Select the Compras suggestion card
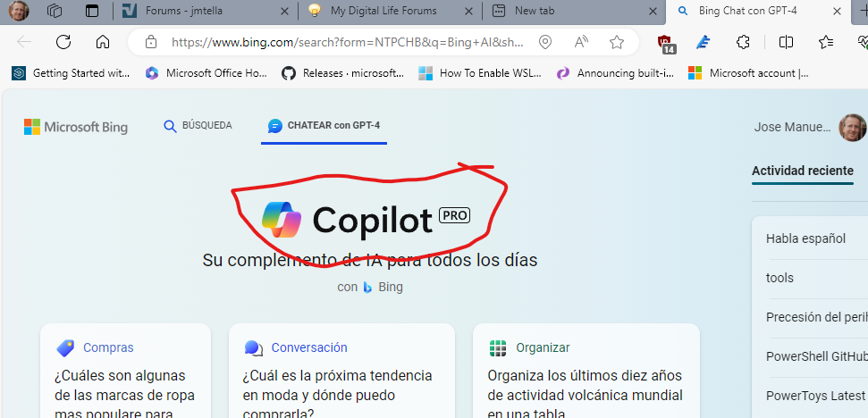Screen dimensions: 868x418 pyautogui.click(x=125, y=371)
